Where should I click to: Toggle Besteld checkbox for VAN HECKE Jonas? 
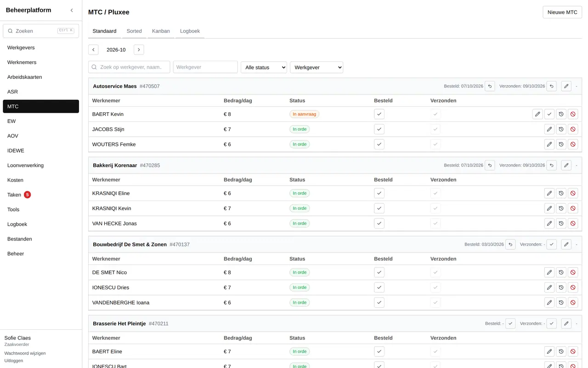379,224
